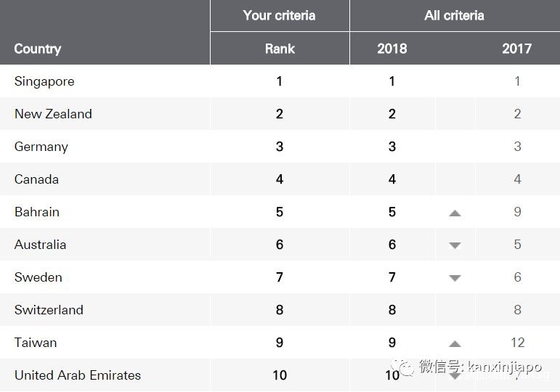Click the up arrow in Taiwan's row
Image resolution: width=560 pixels, height=392 pixels.
(x=455, y=343)
